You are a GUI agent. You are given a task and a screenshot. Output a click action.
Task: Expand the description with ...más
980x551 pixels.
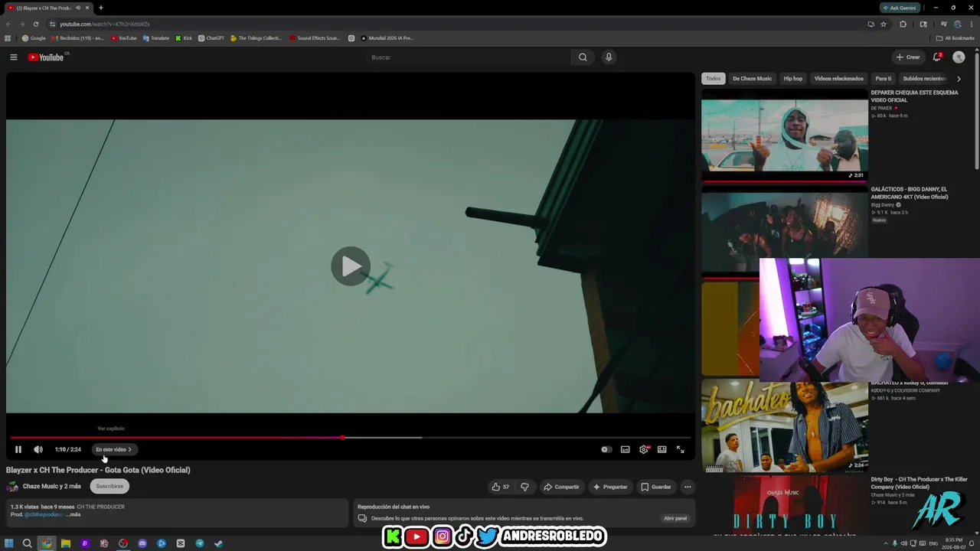[73, 515]
